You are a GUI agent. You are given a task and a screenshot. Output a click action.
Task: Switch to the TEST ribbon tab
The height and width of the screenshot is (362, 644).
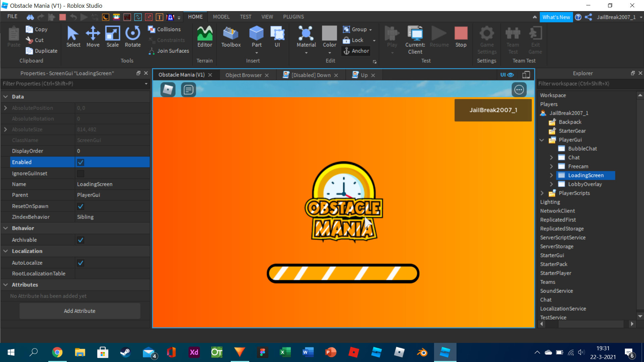pyautogui.click(x=246, y=17)
